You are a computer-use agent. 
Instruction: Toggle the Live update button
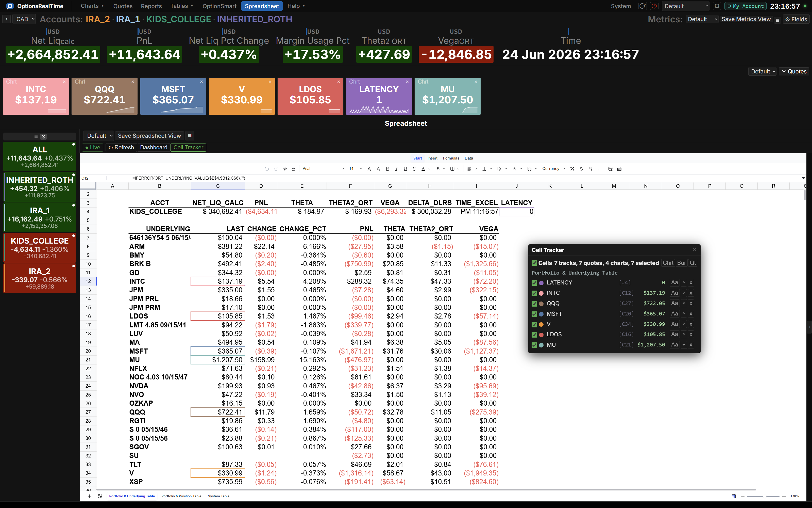[93, 148]
